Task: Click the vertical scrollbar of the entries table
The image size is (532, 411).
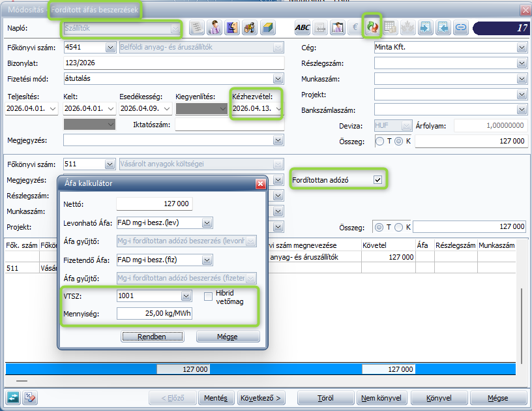Action: (x=522, y=326)
